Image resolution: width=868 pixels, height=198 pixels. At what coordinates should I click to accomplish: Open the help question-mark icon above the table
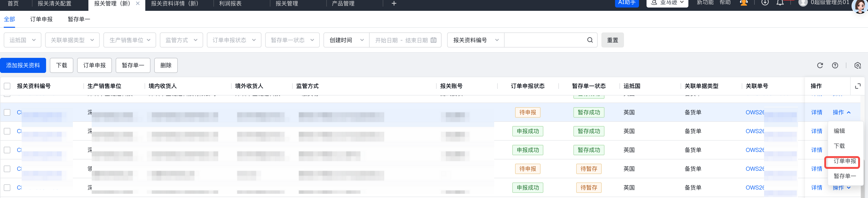835,65
